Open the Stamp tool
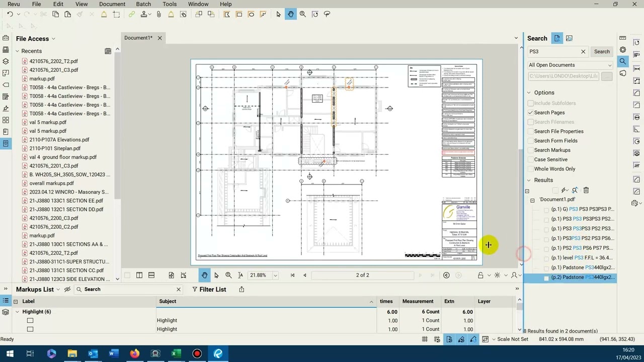 [x=144, y=14]
